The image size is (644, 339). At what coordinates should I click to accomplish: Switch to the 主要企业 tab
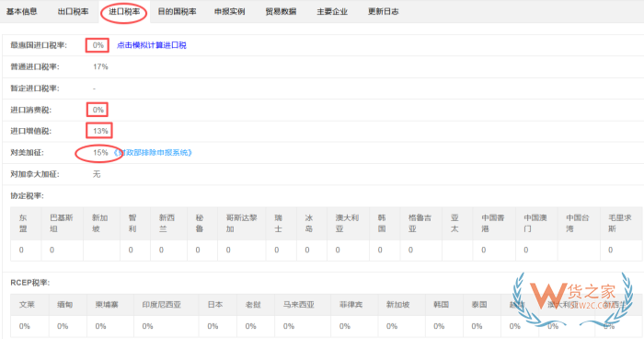332,12
